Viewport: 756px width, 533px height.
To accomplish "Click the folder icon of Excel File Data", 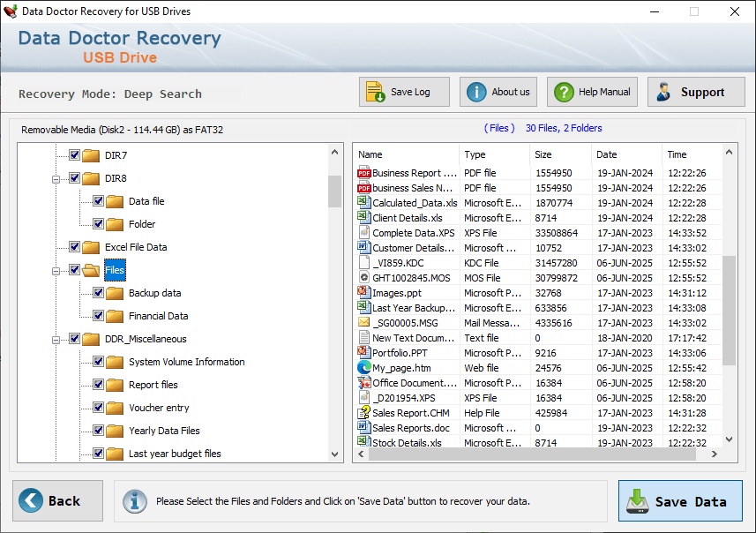I will 91,247.
